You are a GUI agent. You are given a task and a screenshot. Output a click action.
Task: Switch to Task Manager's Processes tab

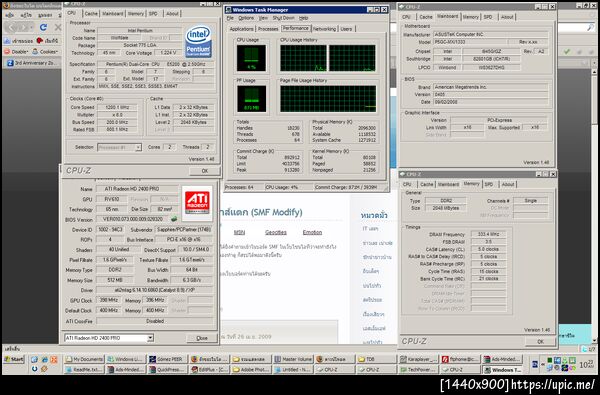268,29
